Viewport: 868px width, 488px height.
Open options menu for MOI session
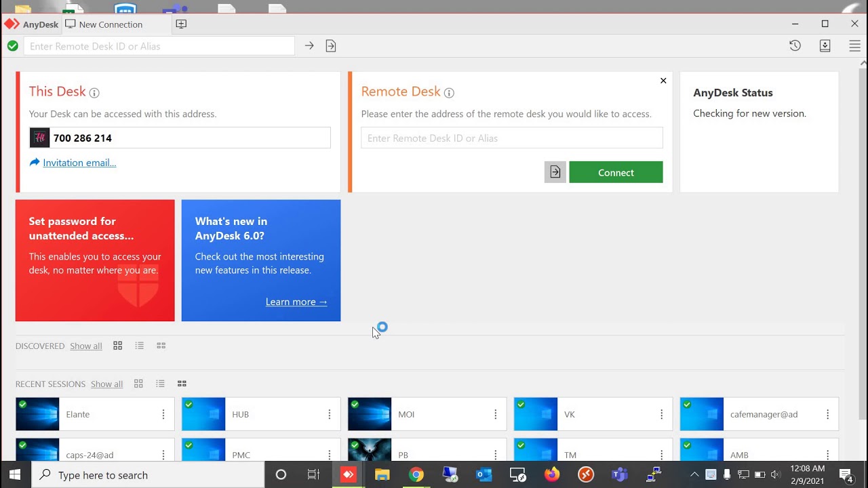tap(496, 414)
